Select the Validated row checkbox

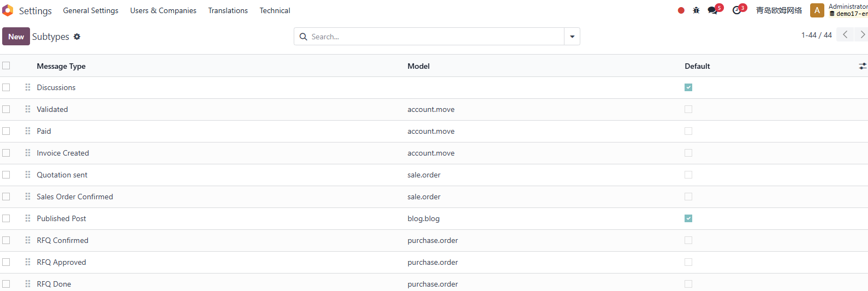click(x=6, y=109)
